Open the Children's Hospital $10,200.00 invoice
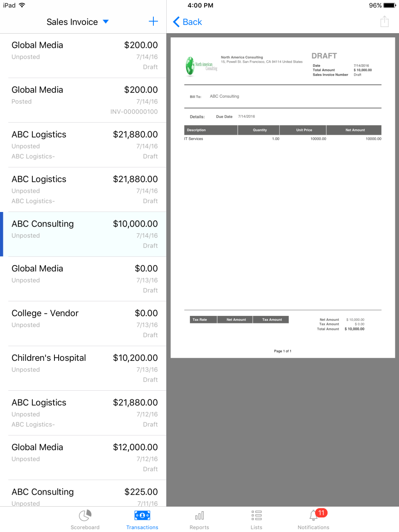This screenshot has height=532, width=399. click(x=83, y=368)
